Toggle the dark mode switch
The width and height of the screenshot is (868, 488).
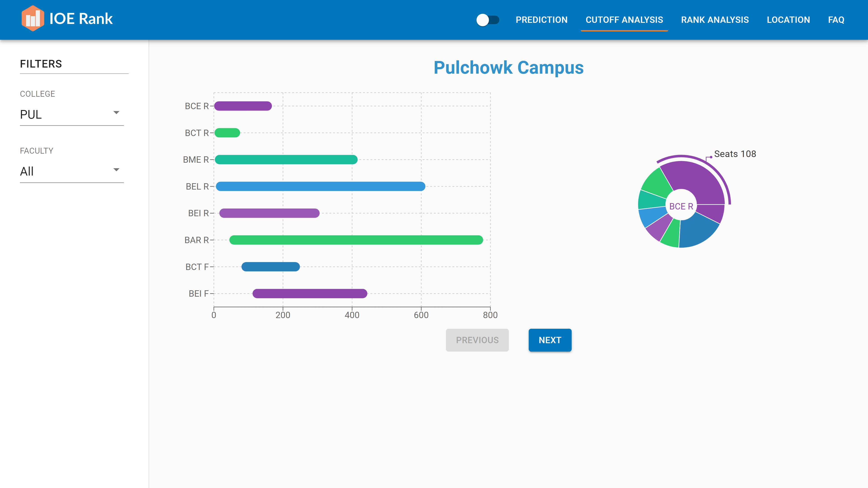click(487, 20)
